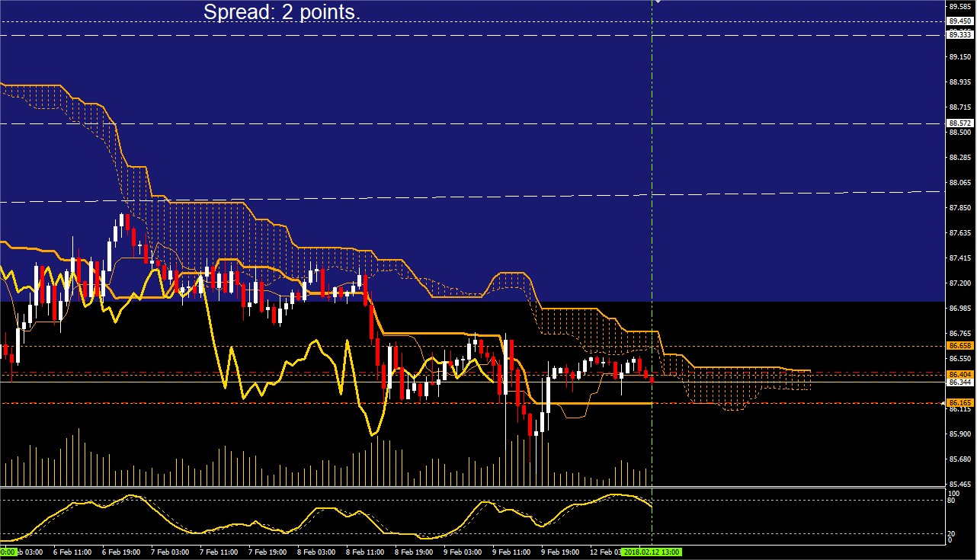Click the orange 86.165 price level tag
Image resolution: width=977 pixels, height=560 pixels.
pos(959,402)
